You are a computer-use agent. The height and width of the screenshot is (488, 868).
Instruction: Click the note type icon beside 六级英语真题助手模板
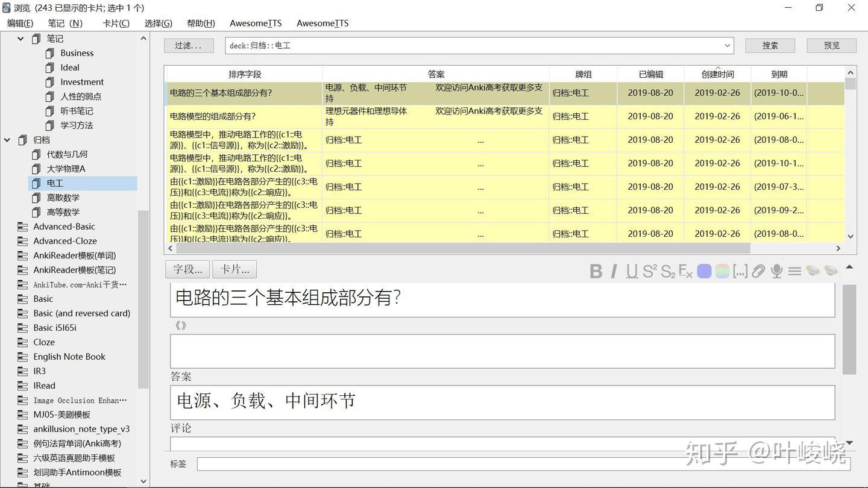click(23, 458)
